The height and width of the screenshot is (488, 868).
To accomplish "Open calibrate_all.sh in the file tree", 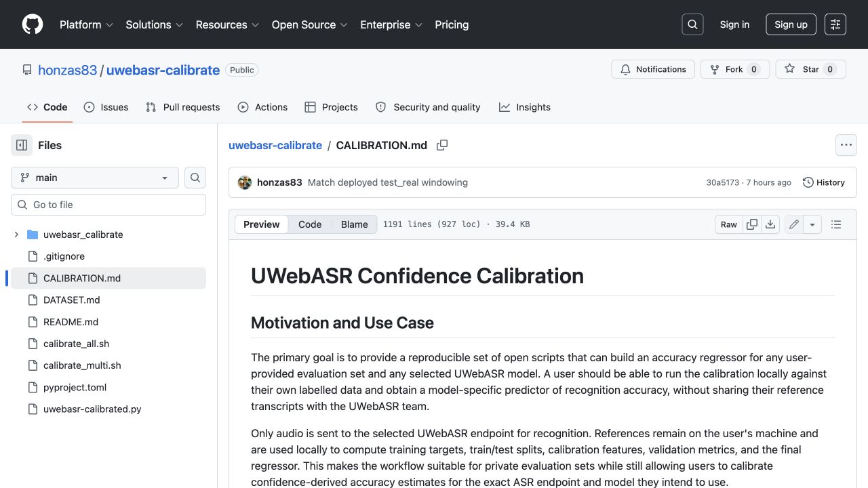I will pyautogui.click(x=108, y=344).
